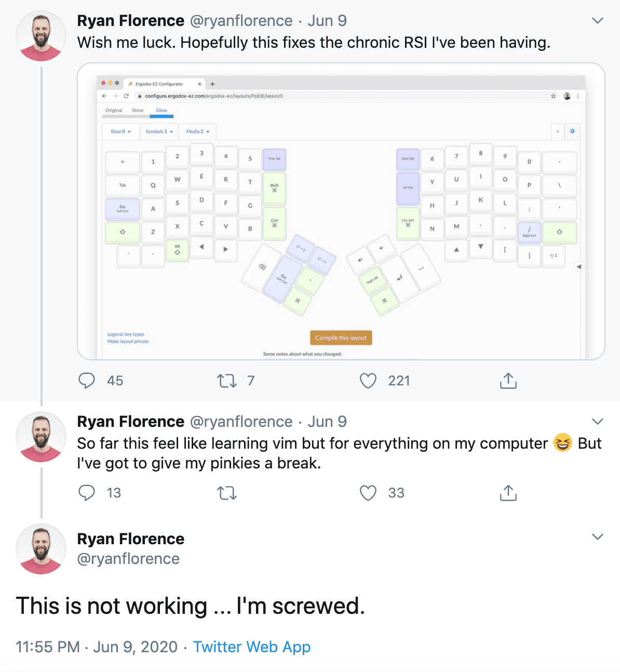Open the Twitter Web App link

coord(252,647)
